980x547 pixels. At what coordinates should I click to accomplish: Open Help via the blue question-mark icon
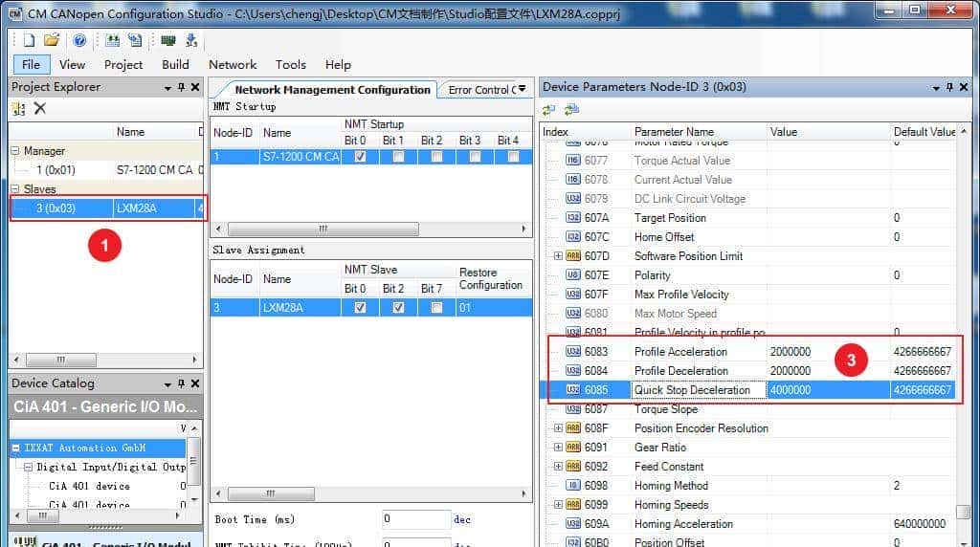pos(79,40)
